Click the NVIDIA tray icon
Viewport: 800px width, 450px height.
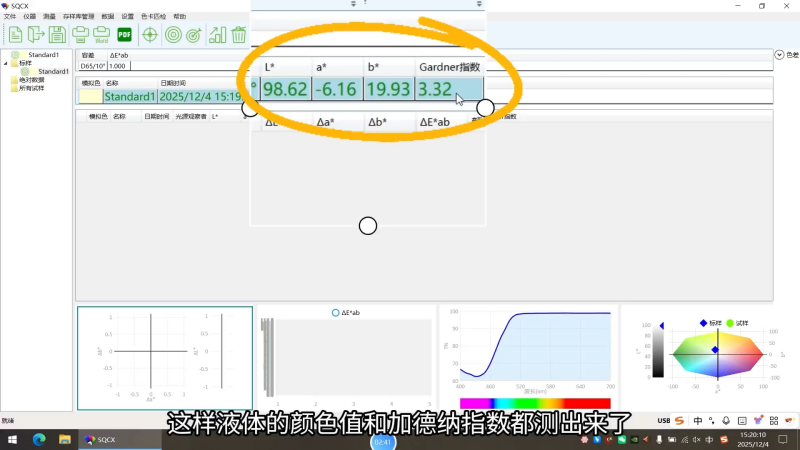tap(634, 439)
